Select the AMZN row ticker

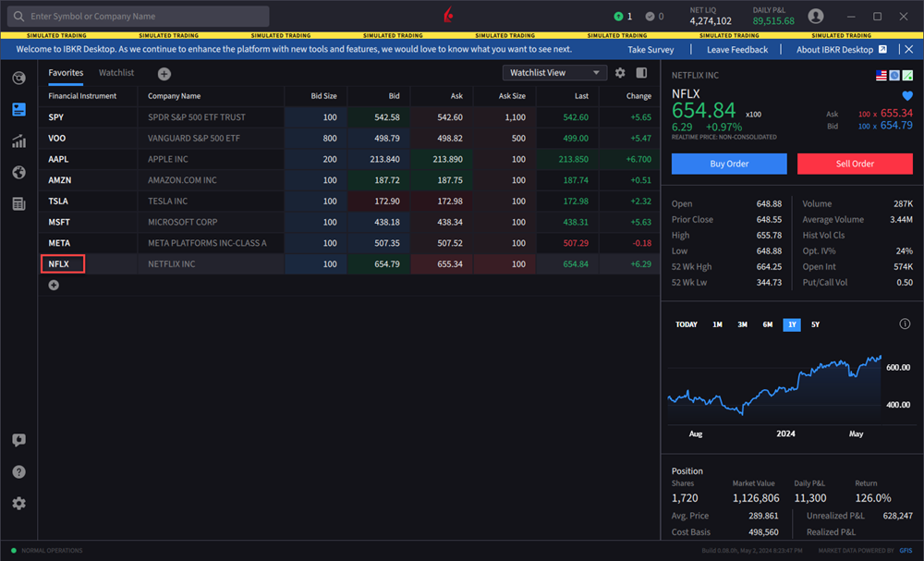tap(59, 180)
